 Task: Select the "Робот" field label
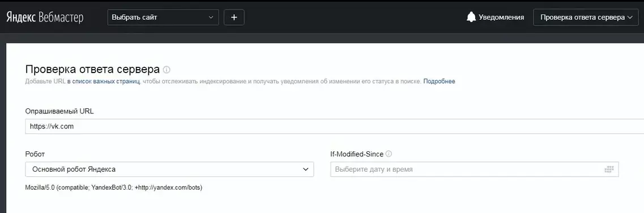[35, 154]
